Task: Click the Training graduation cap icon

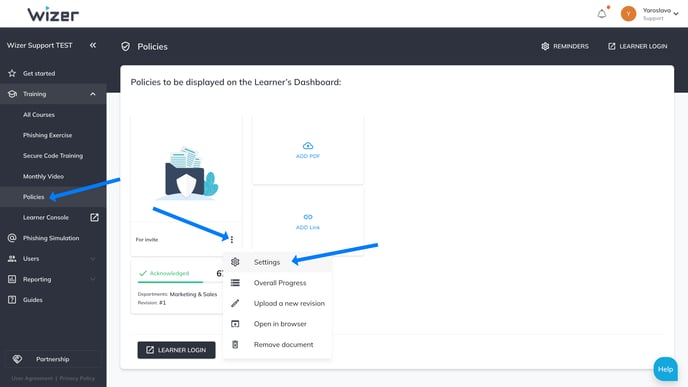Action: coord(12,94)
